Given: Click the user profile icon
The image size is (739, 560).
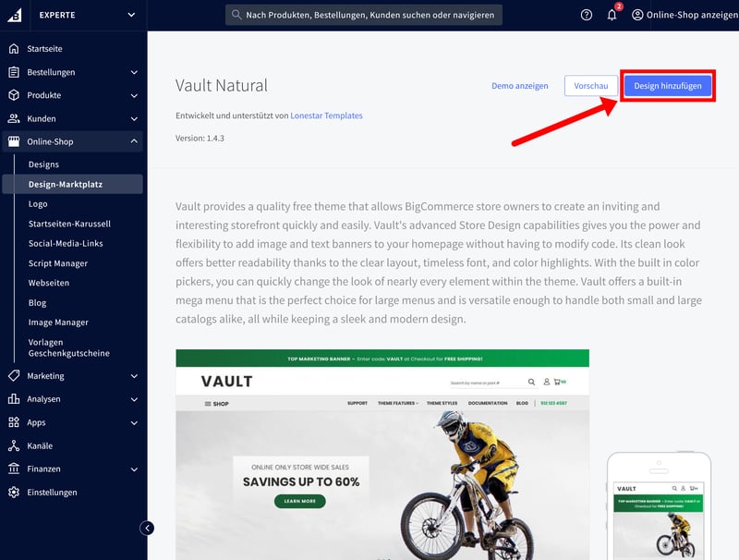Looking at the screenshot, I should point(637,15).
